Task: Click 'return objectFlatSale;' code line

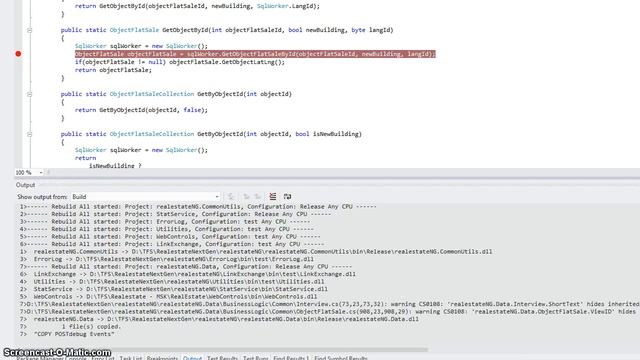Action: (113, 70)
